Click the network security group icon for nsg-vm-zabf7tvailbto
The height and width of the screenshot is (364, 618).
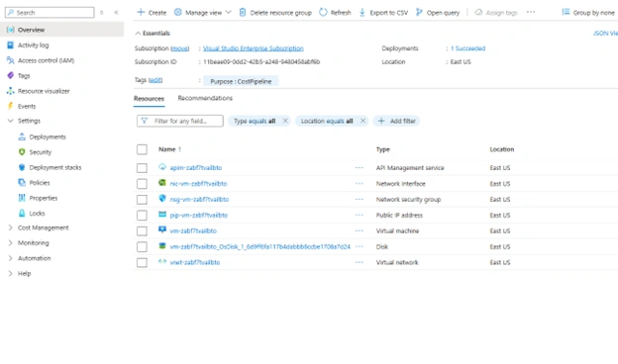click(x=162, y=199)
